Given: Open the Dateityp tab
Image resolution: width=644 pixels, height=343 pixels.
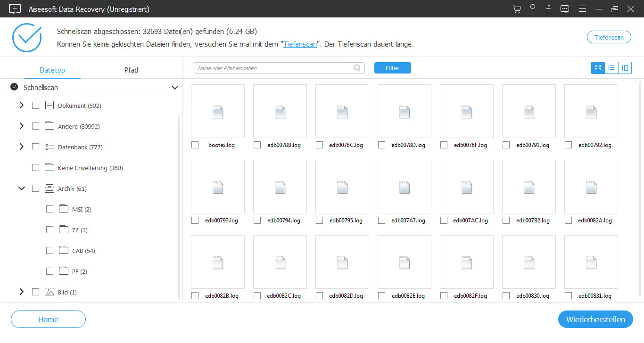Looking at the screenshot, I should coord(52,70).
